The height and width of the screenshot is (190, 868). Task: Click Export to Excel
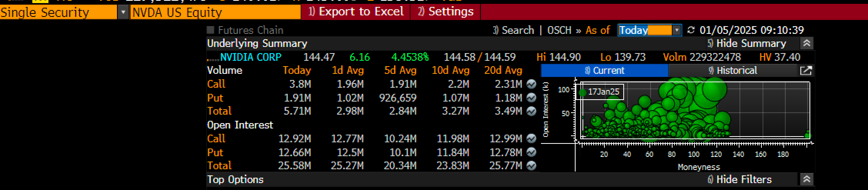tap(356, 12)
